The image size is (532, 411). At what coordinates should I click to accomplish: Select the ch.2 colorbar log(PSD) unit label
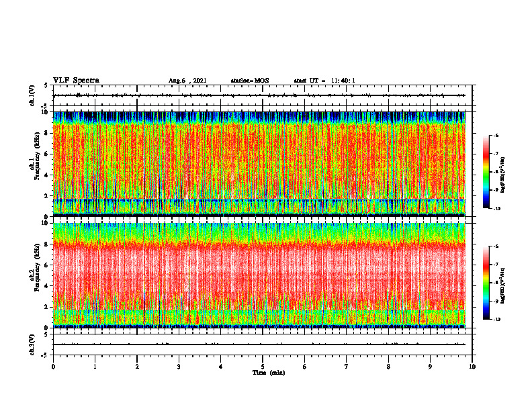pyautogui.click(x=502, y=285)
